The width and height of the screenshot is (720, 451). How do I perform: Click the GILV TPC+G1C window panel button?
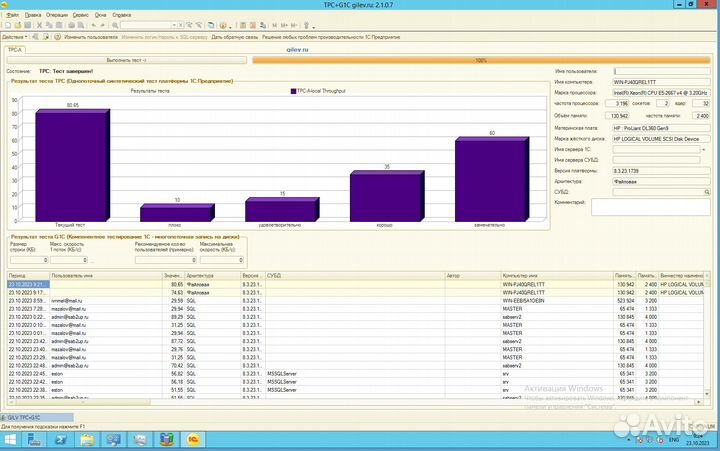[x=37, y=417]
